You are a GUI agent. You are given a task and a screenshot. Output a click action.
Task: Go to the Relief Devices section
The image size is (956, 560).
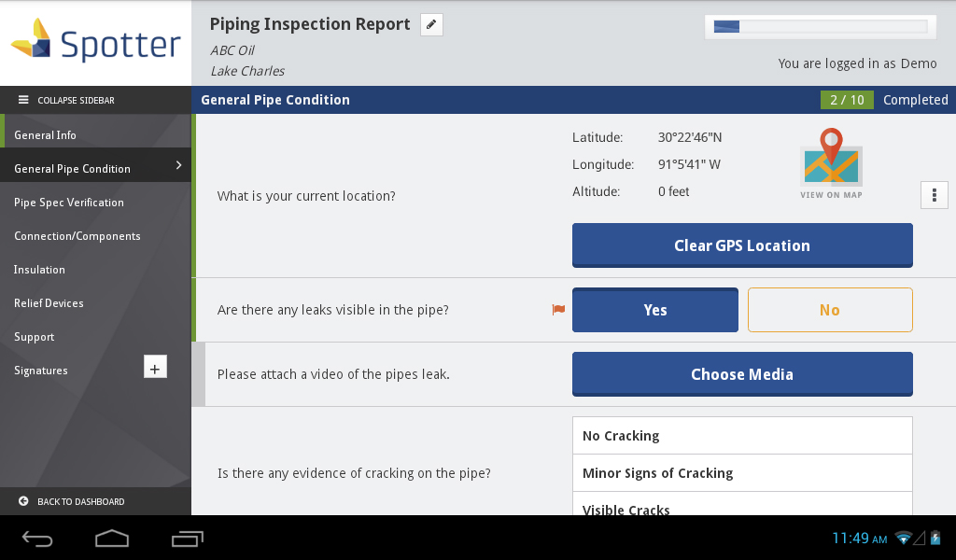pos(49,303)
